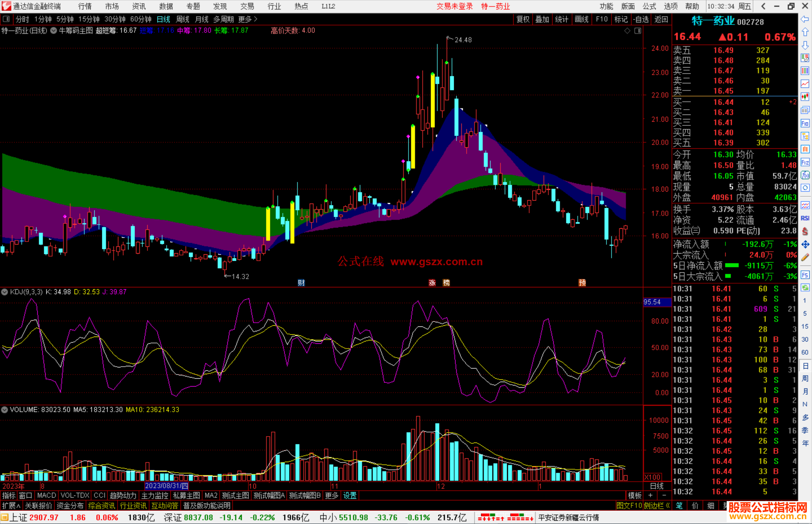The height and width of the screenshot is (524, 812).
Task: Open the RSI indicator sidebar icon
Action: (x=805, y=218)
